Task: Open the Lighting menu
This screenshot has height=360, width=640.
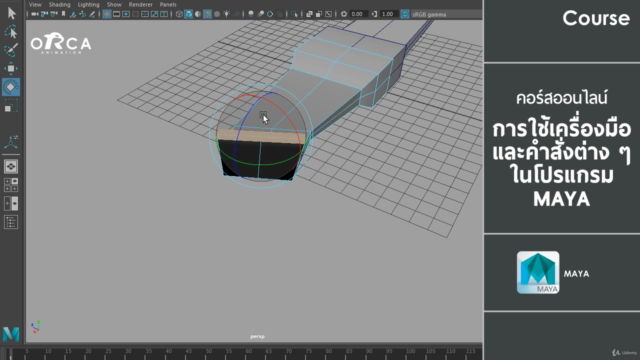Action: [x=89, y=4]
